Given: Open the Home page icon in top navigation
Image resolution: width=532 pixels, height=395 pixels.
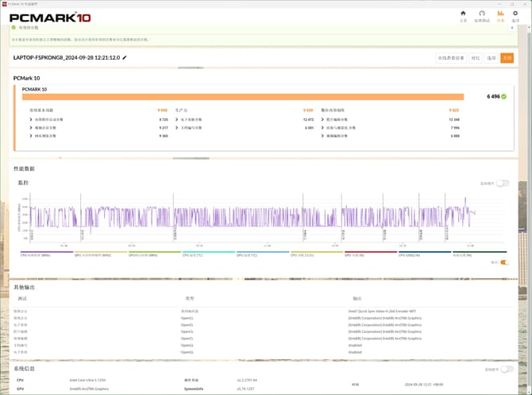Looking at the screenshot, I should coord(463,15).
